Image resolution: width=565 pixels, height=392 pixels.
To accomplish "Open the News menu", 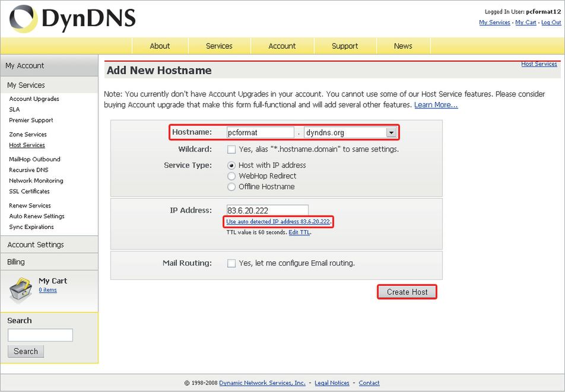I will click(403, 46).
